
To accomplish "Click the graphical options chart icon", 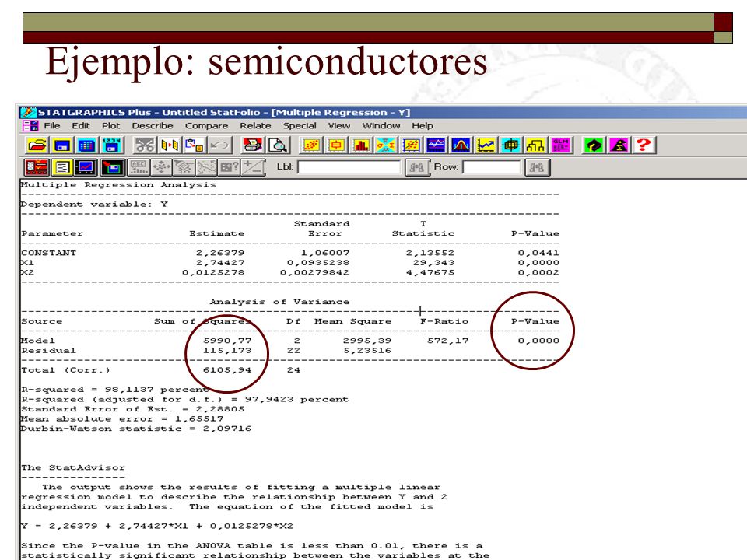I will 86,167.
